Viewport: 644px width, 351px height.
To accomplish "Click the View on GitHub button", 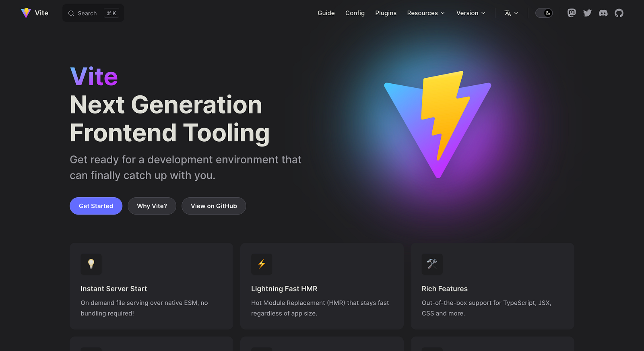I will (x=214, y=206).
